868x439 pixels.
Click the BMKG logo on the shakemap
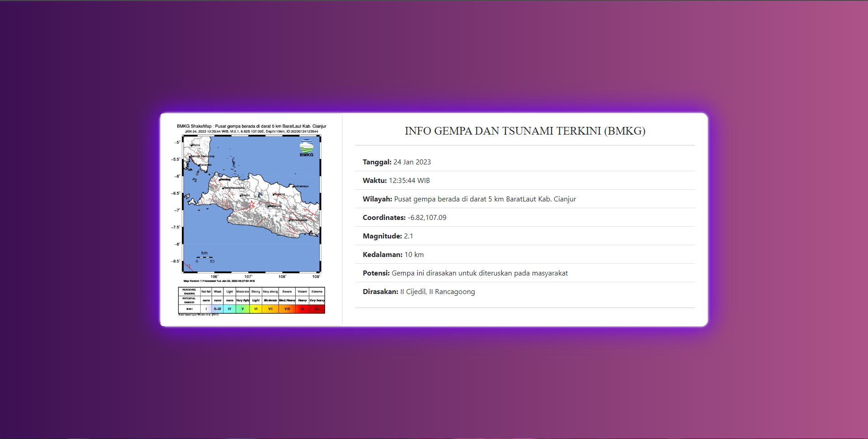pos(307,148)
